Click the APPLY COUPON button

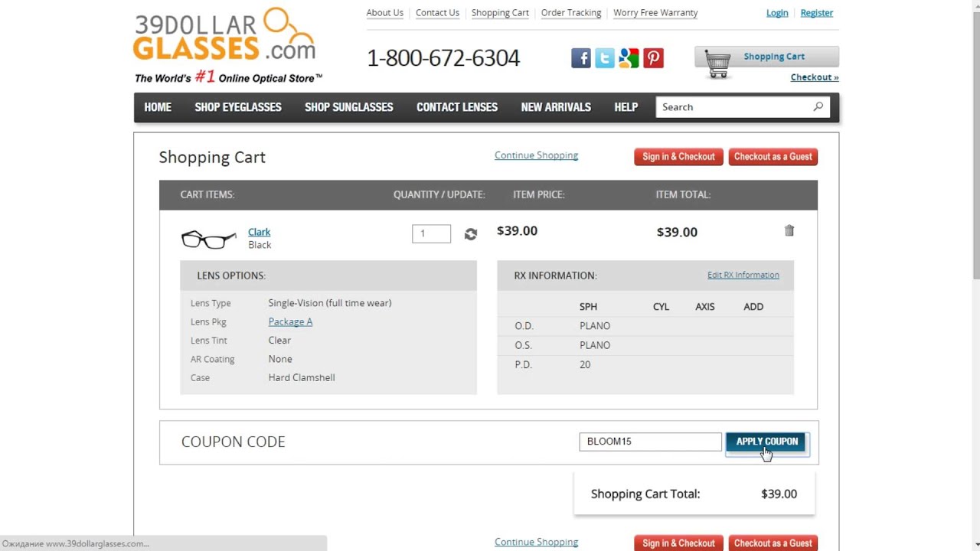click(766, 442)
